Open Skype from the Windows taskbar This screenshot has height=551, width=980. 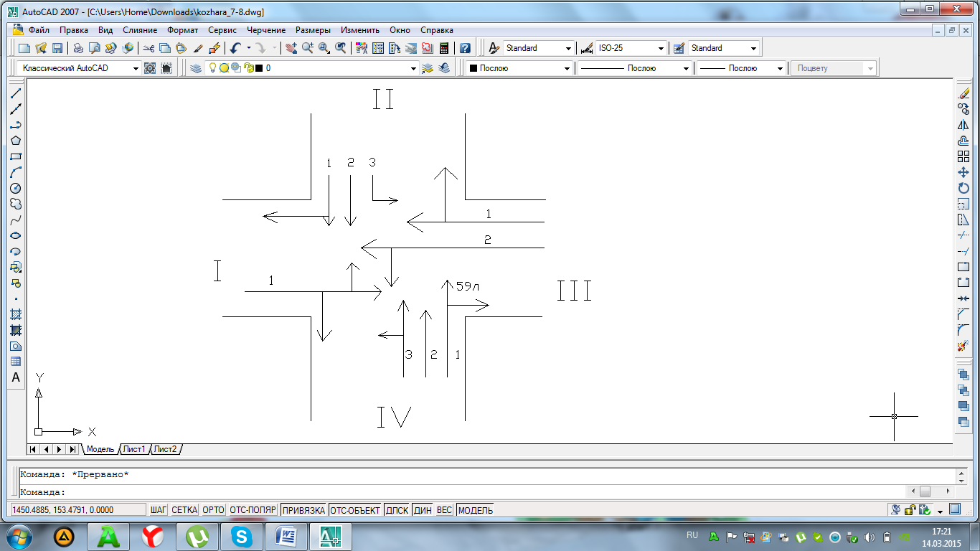[242, 536]
